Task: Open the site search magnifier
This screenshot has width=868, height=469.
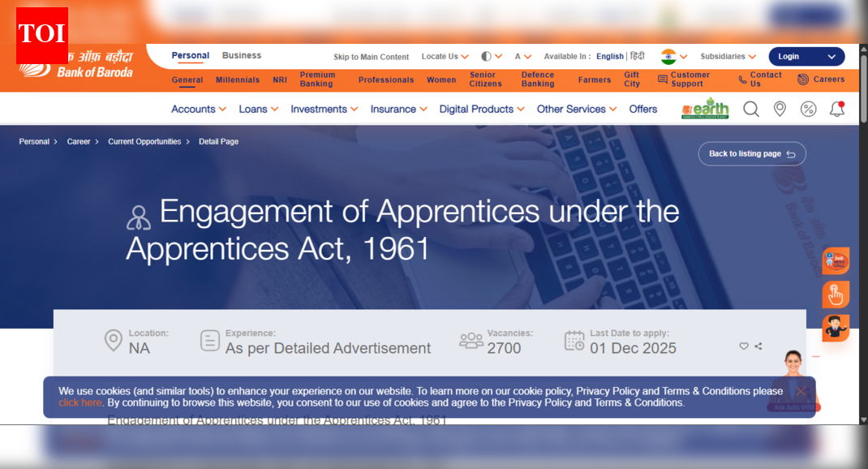Action: click(750, 108)
